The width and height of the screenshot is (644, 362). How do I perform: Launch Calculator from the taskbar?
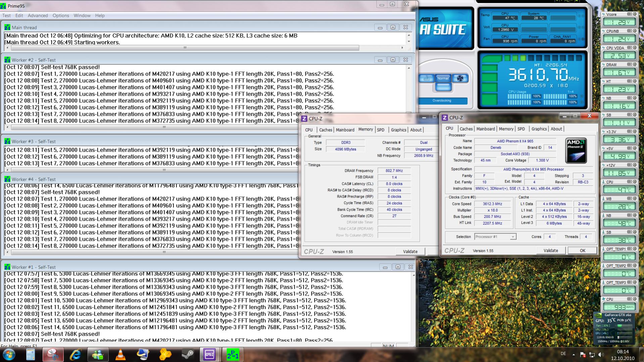tap(31, 355)
